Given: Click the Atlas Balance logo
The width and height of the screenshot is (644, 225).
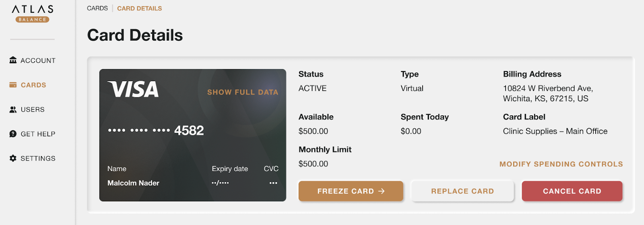Looking at the screenshot, I should click(x=32, y=13).
